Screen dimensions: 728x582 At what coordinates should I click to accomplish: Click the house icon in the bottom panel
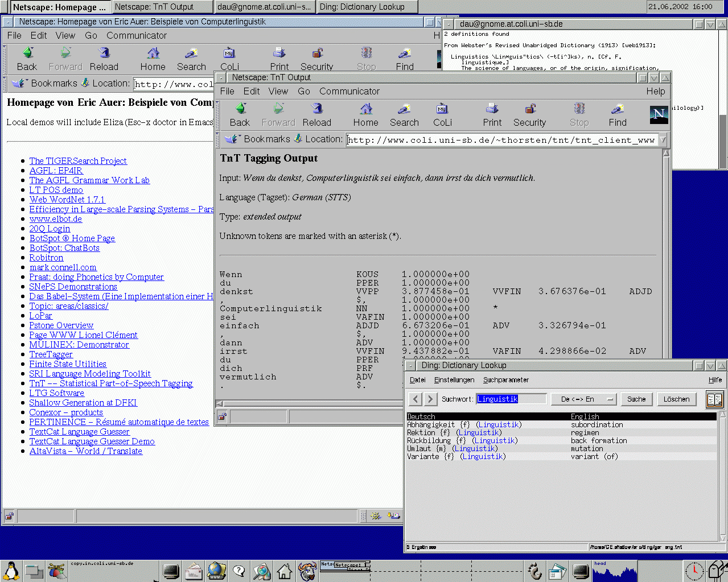tap(285, 571)
